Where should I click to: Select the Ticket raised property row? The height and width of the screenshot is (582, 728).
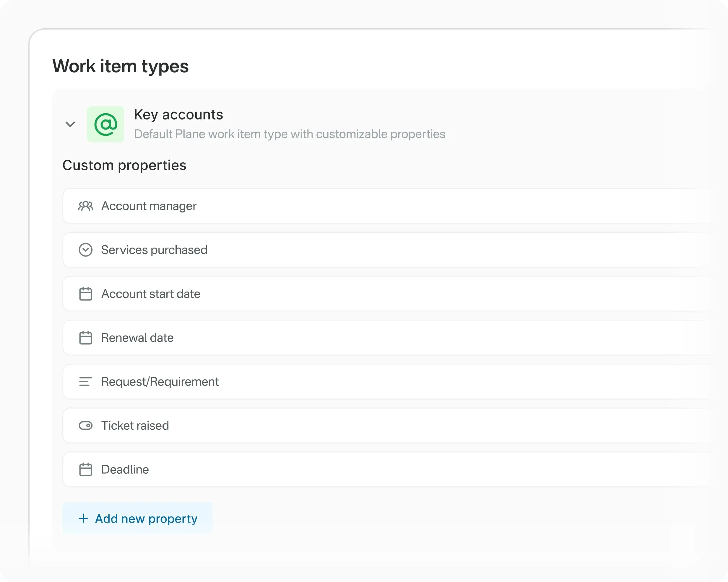[x=236, y=426]
